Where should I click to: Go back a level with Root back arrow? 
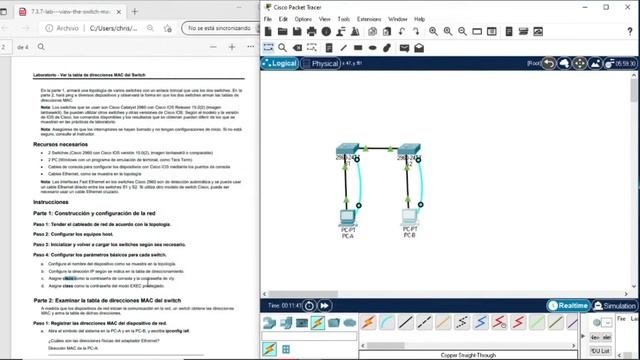coord(549,64)
